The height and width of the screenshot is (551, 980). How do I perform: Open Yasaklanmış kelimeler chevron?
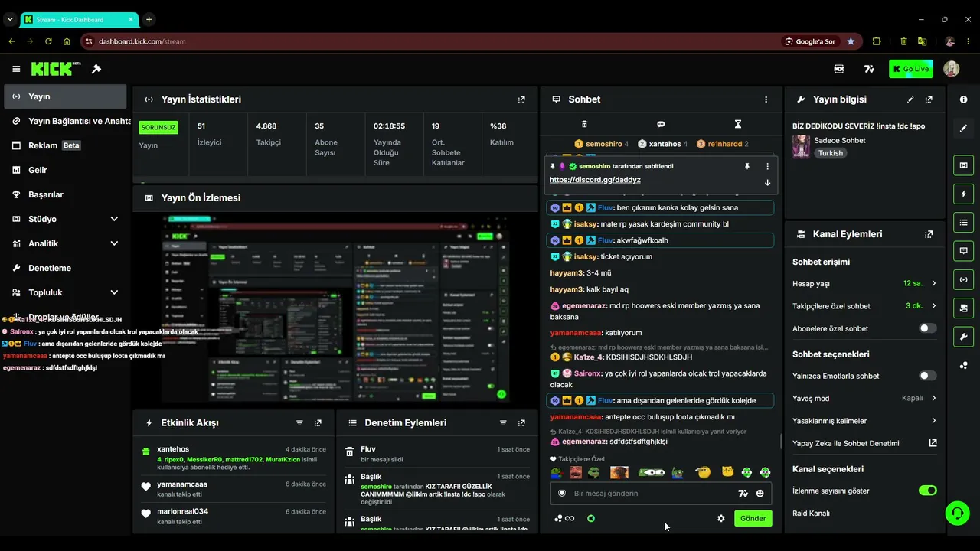click(x=933, y=421)
